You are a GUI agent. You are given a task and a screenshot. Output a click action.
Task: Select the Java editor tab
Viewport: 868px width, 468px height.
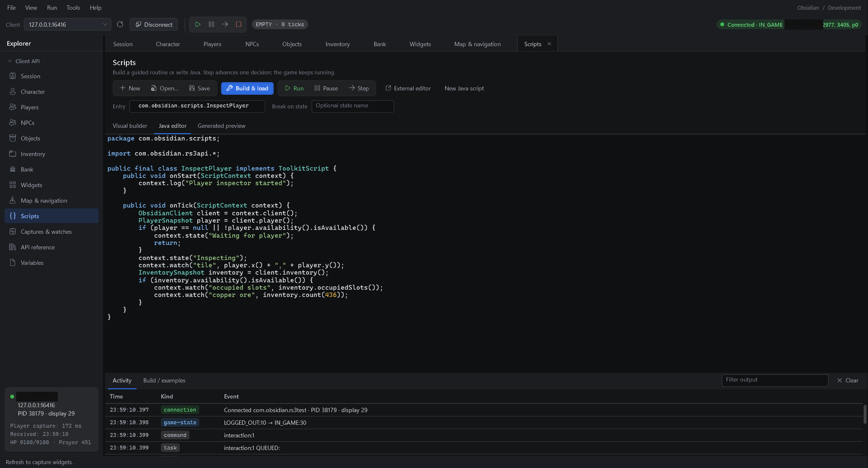point(173,126)
